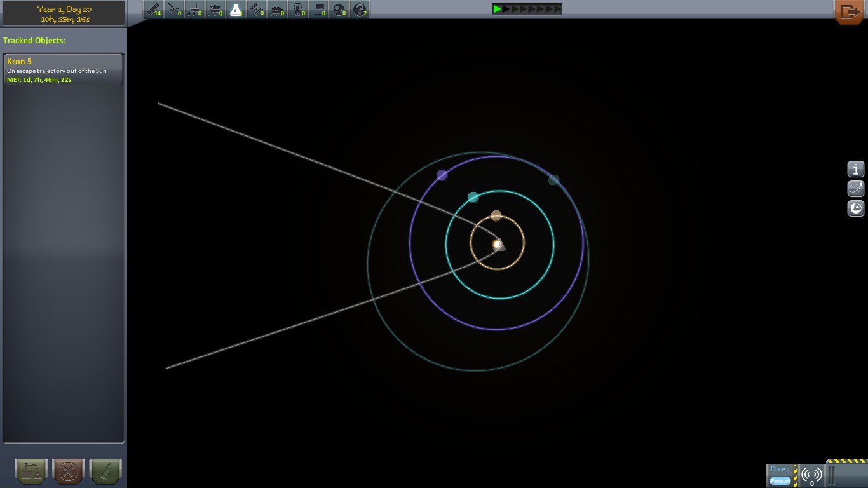This screenshot has width=868, height=488.
Task: Click the red X terminate button
Action: click(69, 472)
